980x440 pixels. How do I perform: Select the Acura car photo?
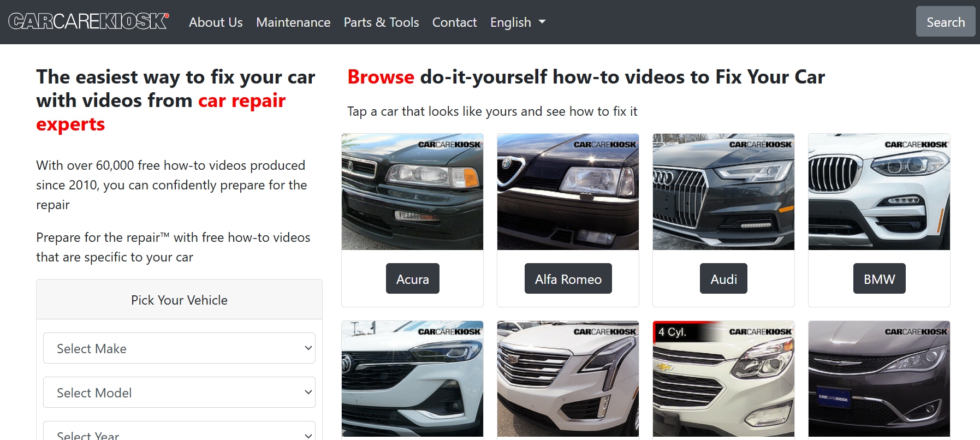point(412,192)
